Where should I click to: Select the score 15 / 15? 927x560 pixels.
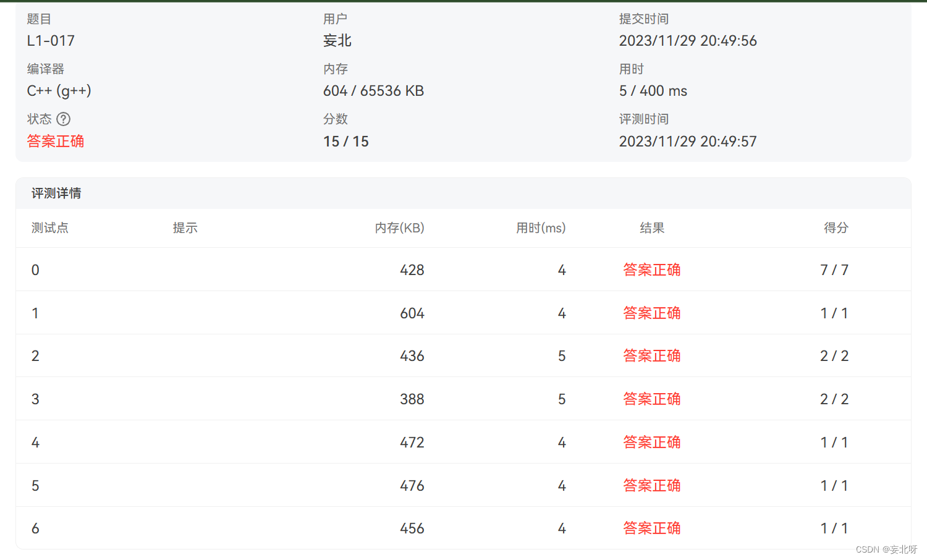pyautogui.click(x=346, y=142)
